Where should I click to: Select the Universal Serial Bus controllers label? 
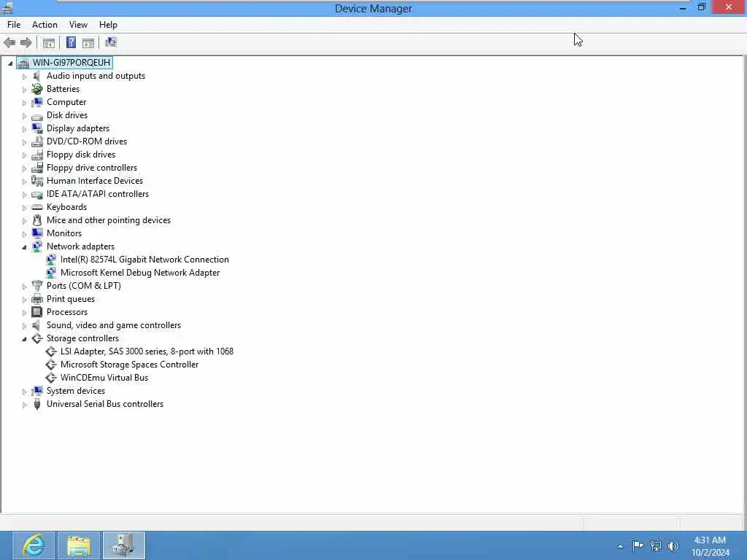click(105, 404)
